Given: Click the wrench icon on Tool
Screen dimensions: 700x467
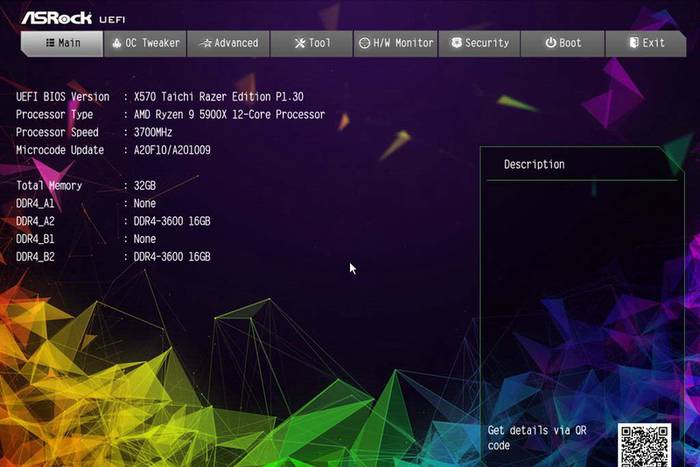Looking at the screenshot, I should (x=300, y=43).
